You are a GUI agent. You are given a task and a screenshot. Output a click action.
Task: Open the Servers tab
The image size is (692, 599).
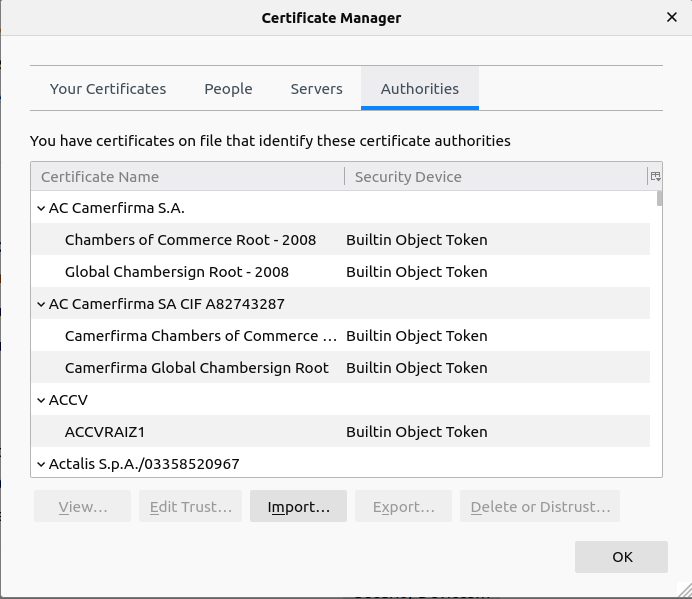pos(316,89)
